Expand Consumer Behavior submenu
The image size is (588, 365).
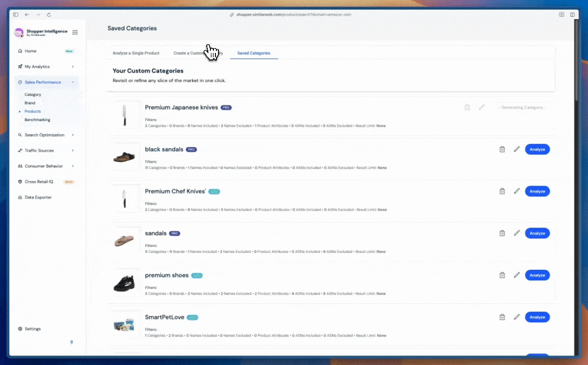pyautogui.click(x=72, y=166)
